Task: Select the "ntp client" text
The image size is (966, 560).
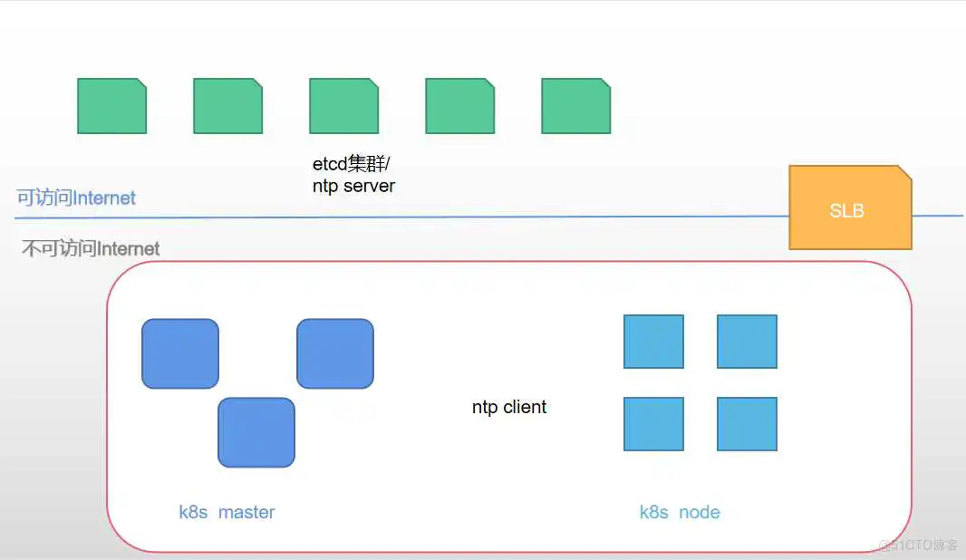Action: tap(509, 408)
